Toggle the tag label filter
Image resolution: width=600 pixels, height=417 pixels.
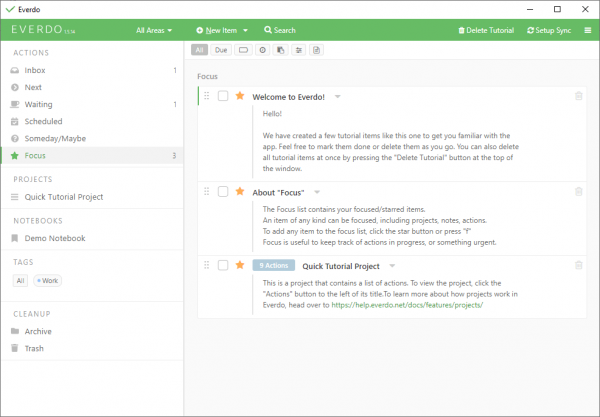coord(243,50)
